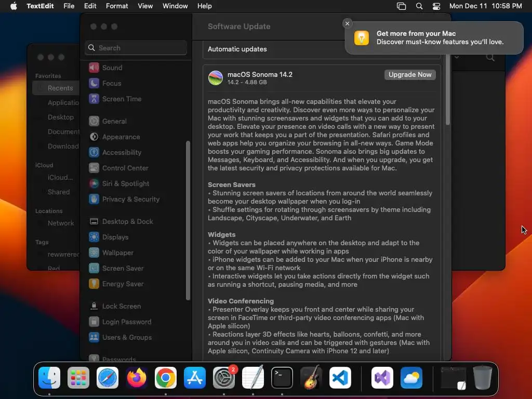Screen dimensions: 532x399
Task: Open the TextEdit app menu
Action: coord(40,6)
